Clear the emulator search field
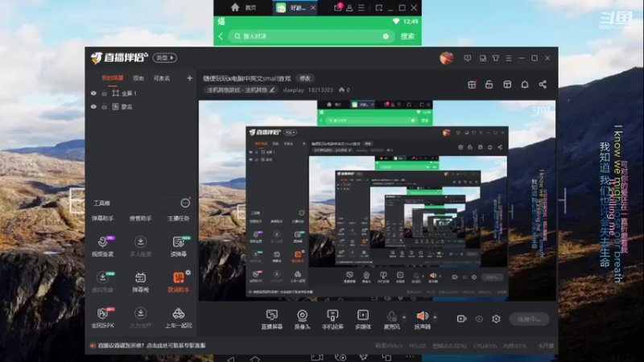 click(386, 36)
